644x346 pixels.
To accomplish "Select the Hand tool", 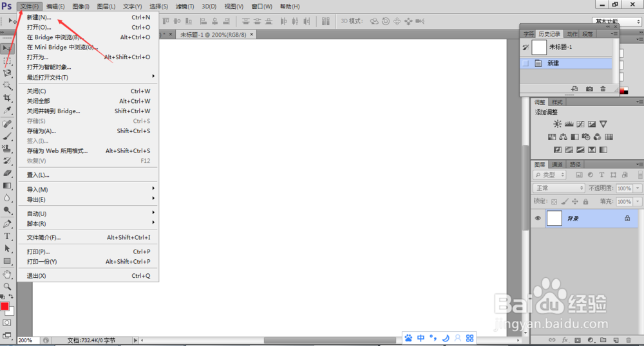I will click(7, 274).
